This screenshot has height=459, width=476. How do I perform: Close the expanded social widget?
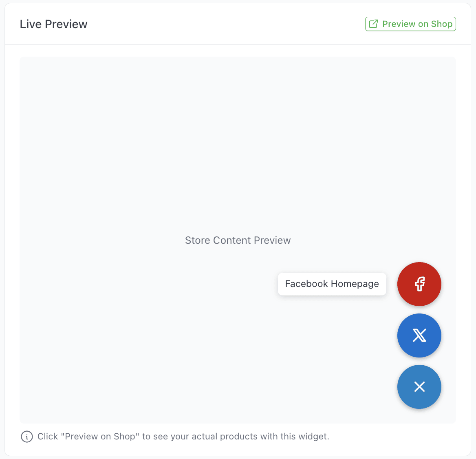pyautogui.click(x=419, y=386)
